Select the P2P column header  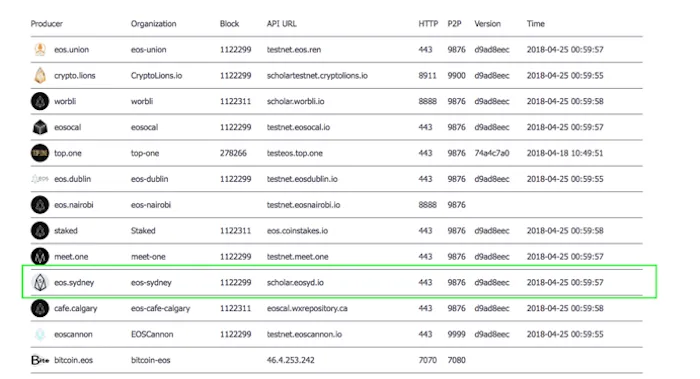tap(454, 24)
